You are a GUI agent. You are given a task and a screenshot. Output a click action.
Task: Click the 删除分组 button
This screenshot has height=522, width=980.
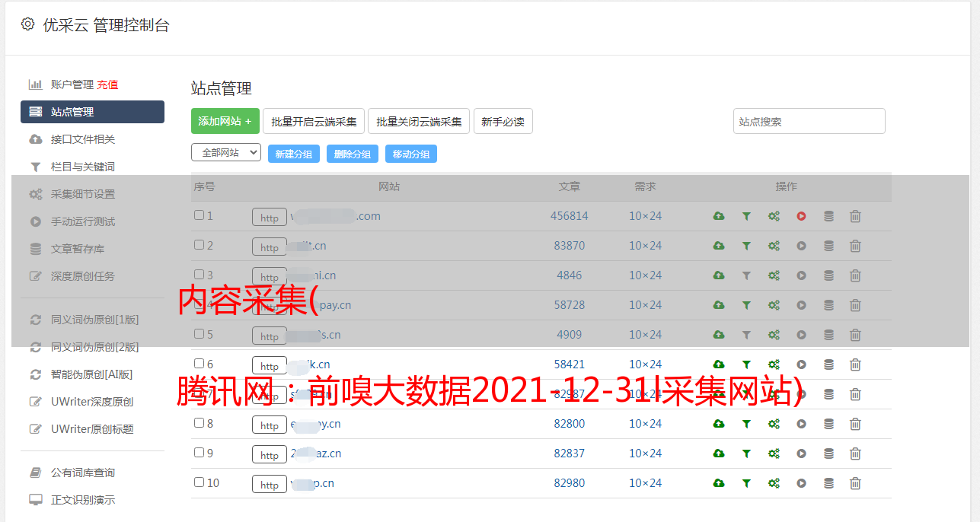pyautogui.click(x=353, y=154)
